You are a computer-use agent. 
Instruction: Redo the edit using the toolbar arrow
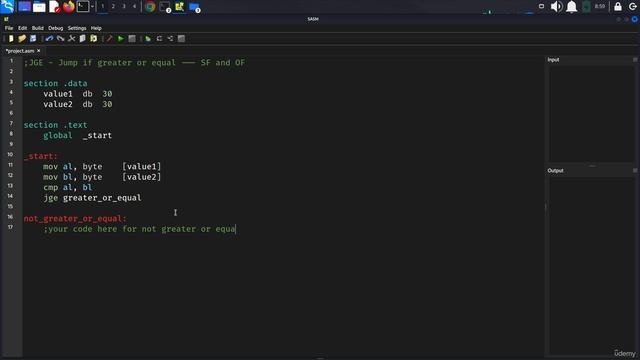(x=60, y=38)
